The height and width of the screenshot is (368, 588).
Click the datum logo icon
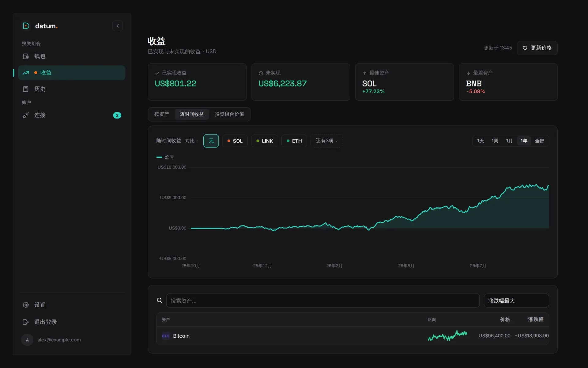(x=26, y=26)
